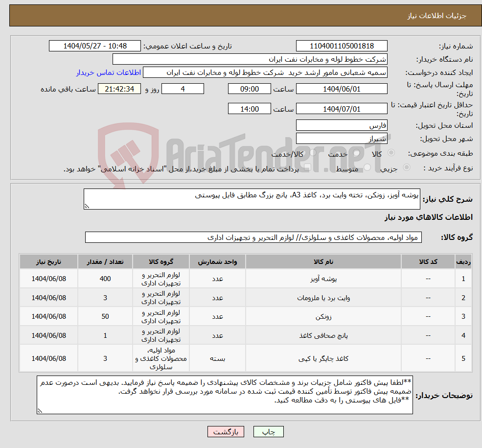Click the goods group field
482x448 pixels.
253,237
